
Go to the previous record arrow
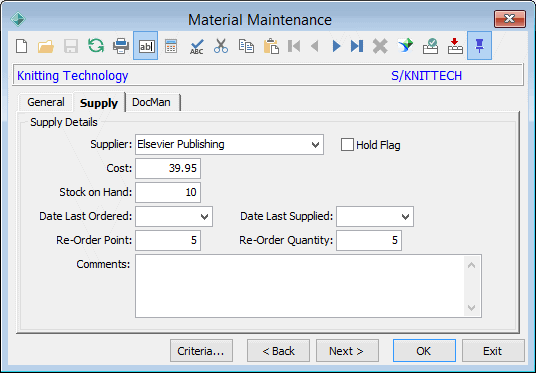click(315, 46)
